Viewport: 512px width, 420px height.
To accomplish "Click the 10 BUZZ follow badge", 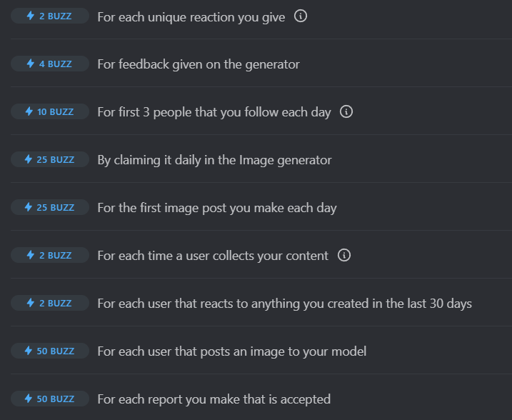I will pyautogui.click(x=50, y=111).
